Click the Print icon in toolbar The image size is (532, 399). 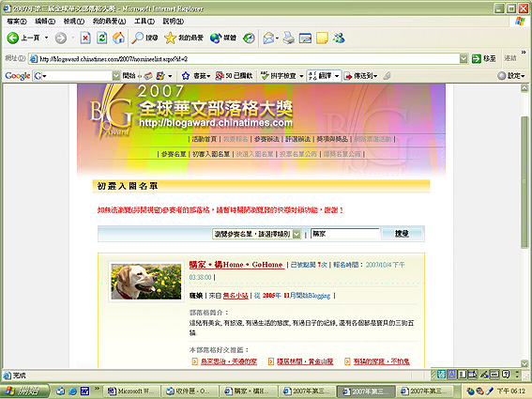[288, 38]
